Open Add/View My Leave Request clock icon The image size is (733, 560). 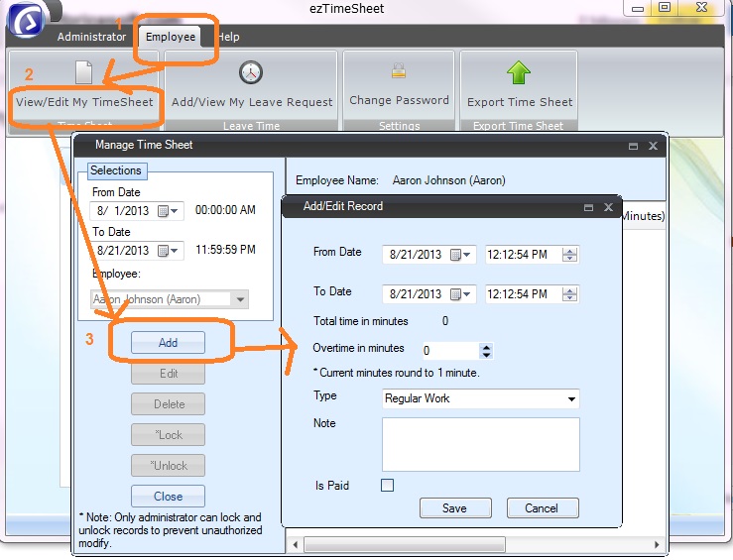251,72
